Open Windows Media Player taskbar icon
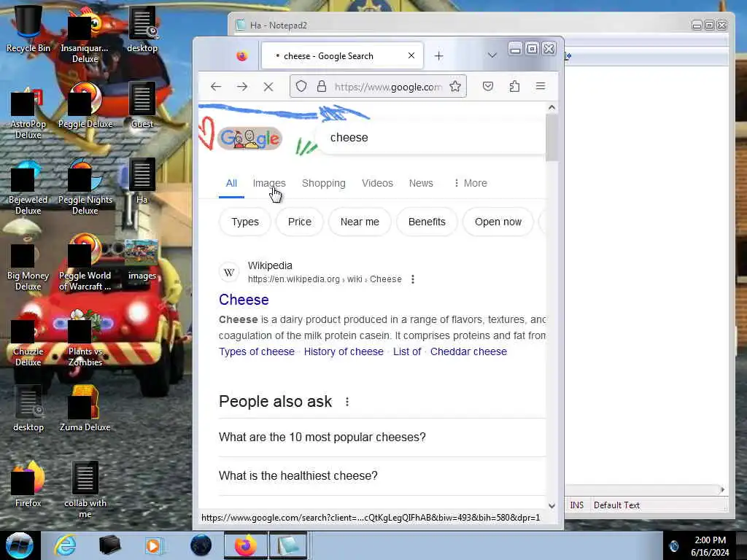This screenshot has height=560, width=747. coord(154,545)
